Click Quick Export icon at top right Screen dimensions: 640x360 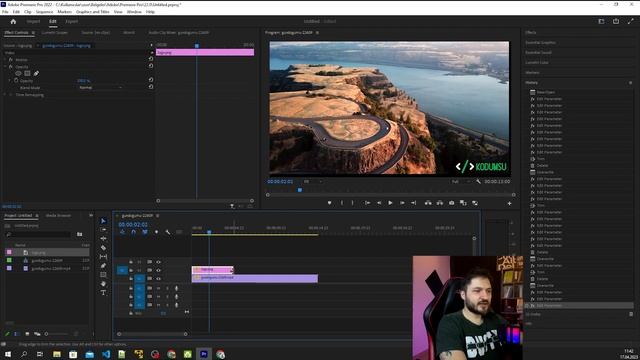(616, 21)
